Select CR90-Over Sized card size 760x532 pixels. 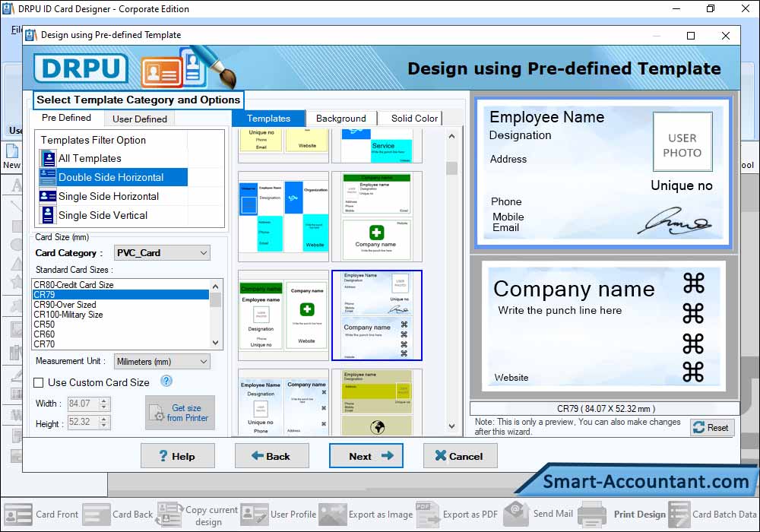click(121, 305)
